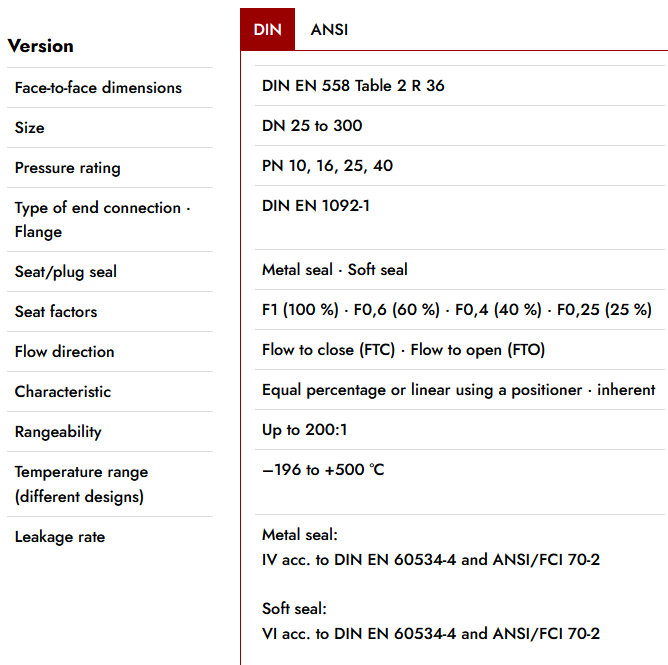
Task: Click the PN 10, 16, 25, 40 value
Action: tap(327, 166)
